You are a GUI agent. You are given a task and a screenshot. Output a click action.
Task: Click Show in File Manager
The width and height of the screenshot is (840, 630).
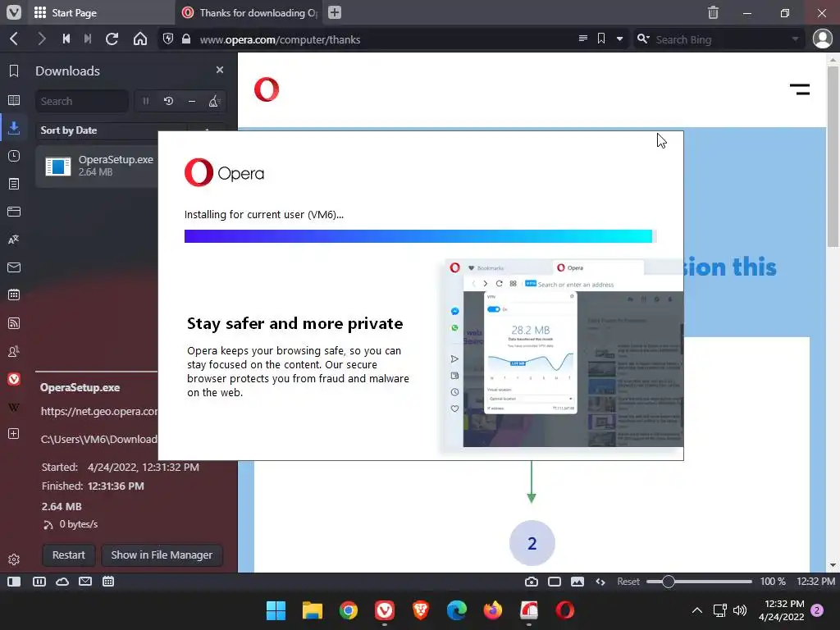point(162,555)
